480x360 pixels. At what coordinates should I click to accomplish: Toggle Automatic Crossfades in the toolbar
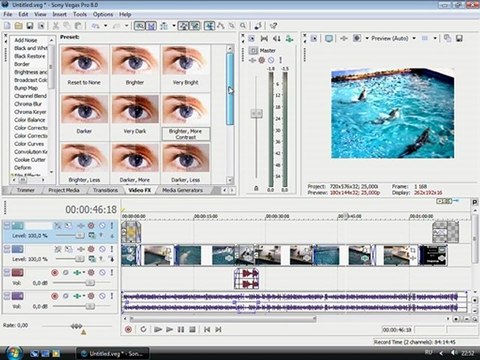tap(151, 26)
